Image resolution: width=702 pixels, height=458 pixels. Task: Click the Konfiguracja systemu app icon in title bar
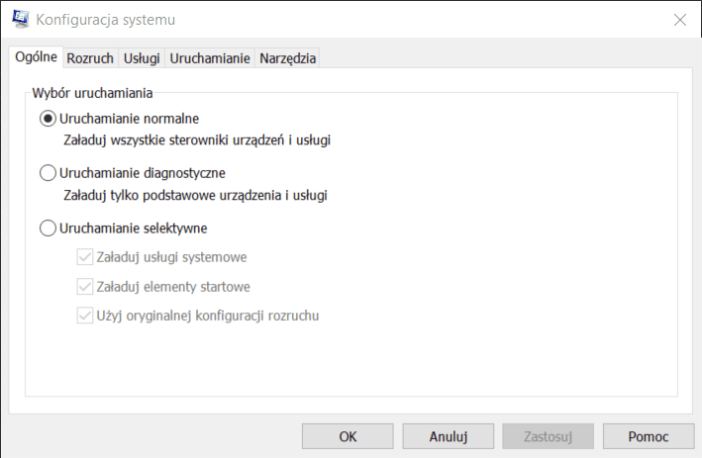tap(20, 19)
